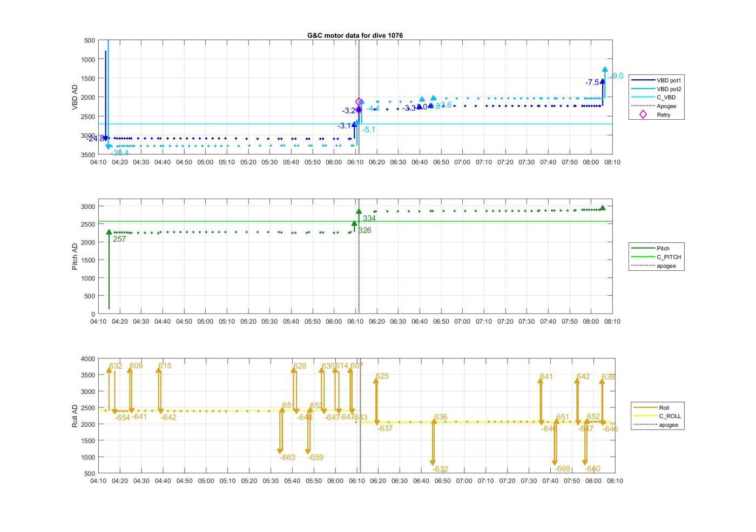Click the '-9.0' VBD data label
Image resolution: width=756 pixels, height=532 pixels.
pyautogui.click(x=616, y=77)
